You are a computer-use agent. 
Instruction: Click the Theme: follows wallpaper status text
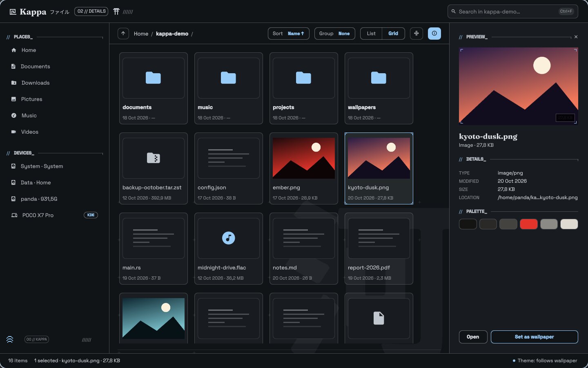547,361
